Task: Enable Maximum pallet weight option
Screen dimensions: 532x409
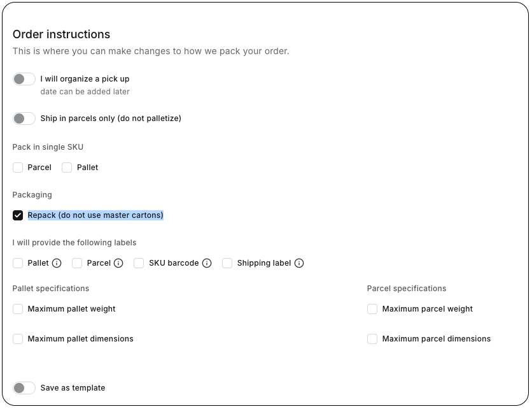Action: pyautogui.click(x=18, y=309)
